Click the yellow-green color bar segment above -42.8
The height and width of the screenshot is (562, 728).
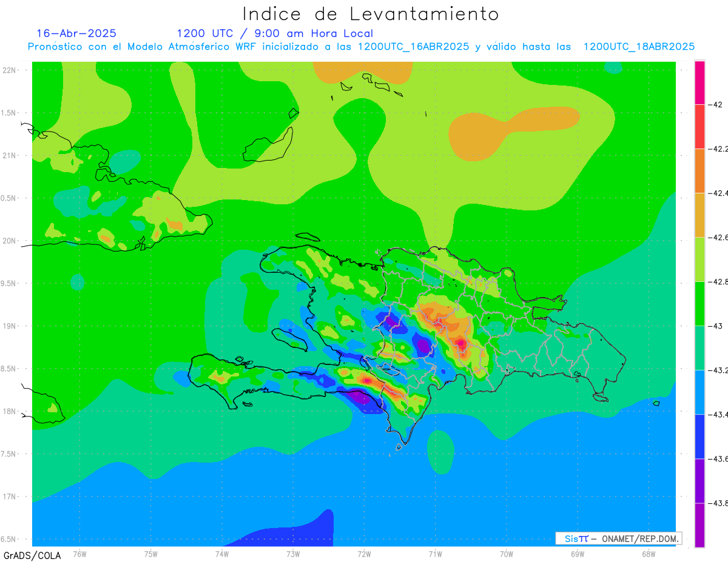[699, 259]
